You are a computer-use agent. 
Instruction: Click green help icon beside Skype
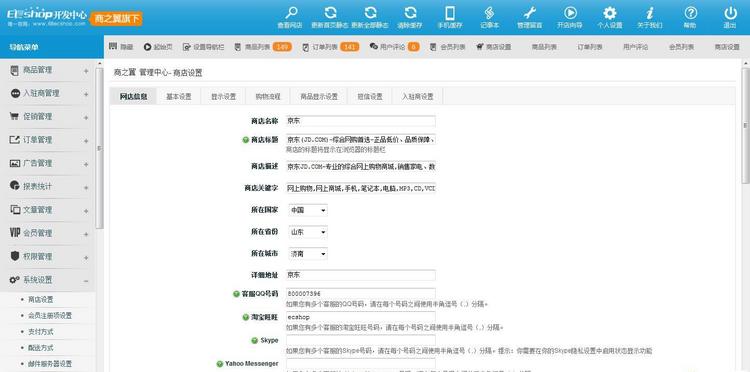(x=254, y=340)
